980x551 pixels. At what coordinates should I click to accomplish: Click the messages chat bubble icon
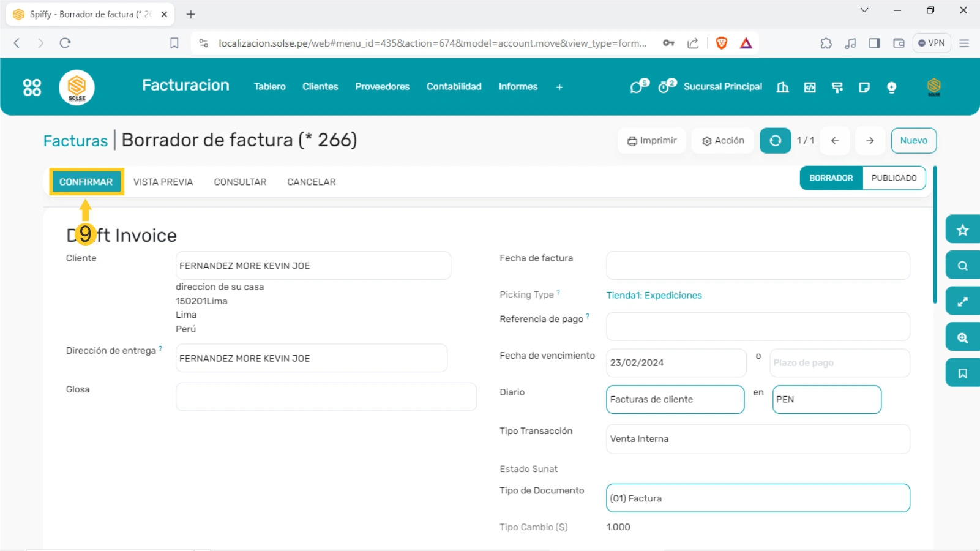pos(637,87)
